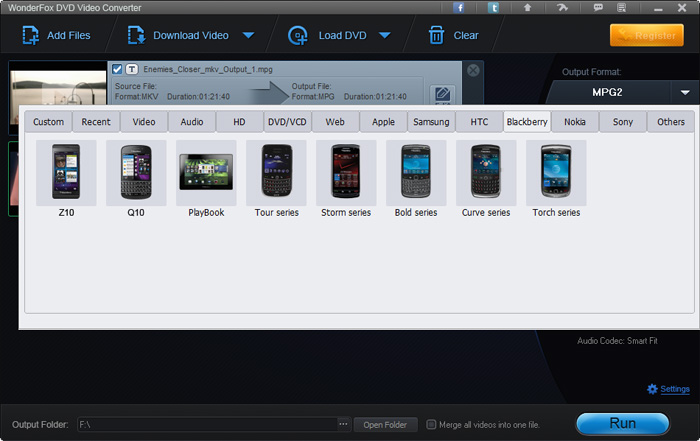Open the Download Video option
This screenshot has height=441, width=700.
(179, 35)
